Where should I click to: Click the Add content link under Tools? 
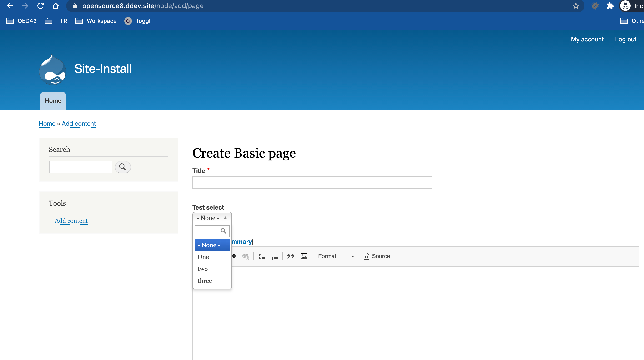click(71, 221)
